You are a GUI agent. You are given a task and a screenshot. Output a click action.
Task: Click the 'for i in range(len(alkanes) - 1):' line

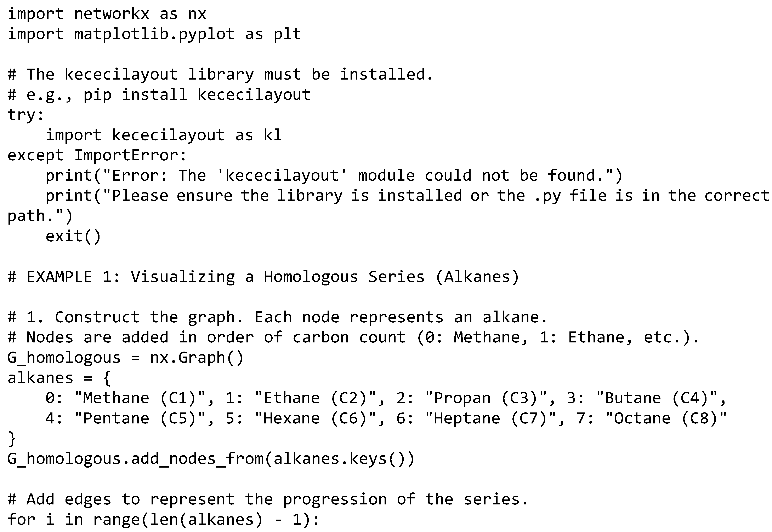[163, 520]
